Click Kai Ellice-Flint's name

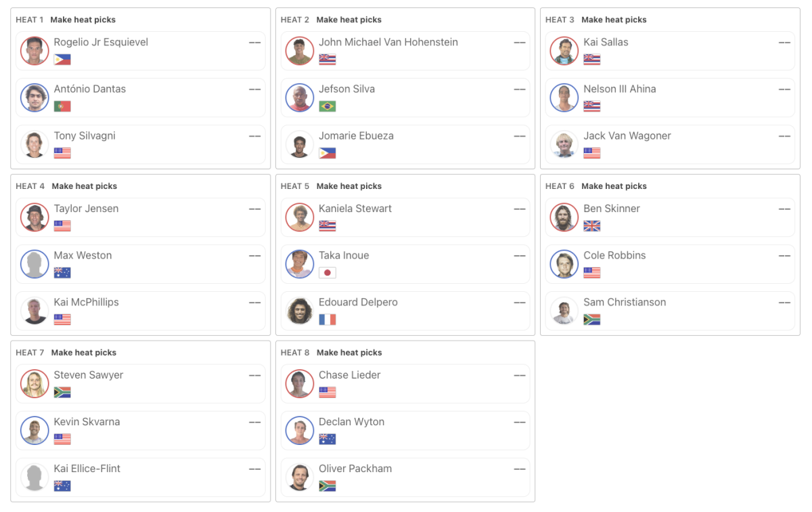[87, 469]
